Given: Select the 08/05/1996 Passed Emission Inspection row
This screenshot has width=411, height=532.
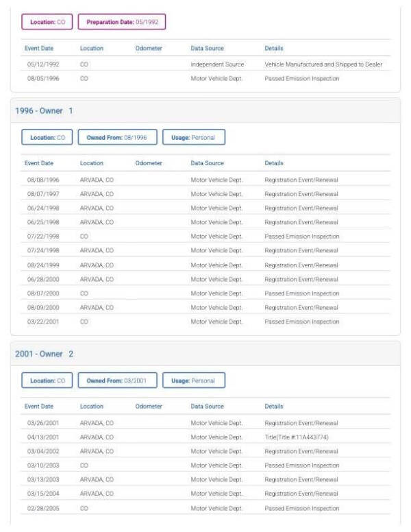Looking at the screenshot, I should (205, 79).
